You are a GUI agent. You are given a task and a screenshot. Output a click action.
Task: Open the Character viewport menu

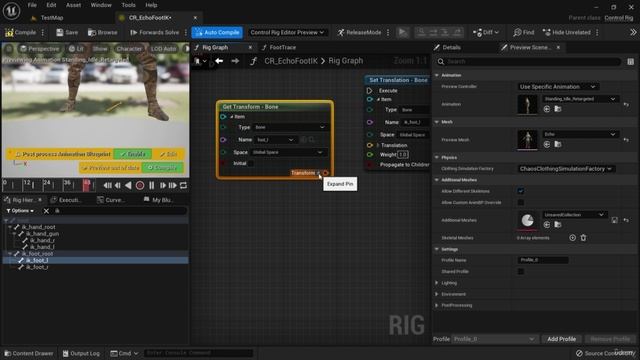(x=129, y=49)
